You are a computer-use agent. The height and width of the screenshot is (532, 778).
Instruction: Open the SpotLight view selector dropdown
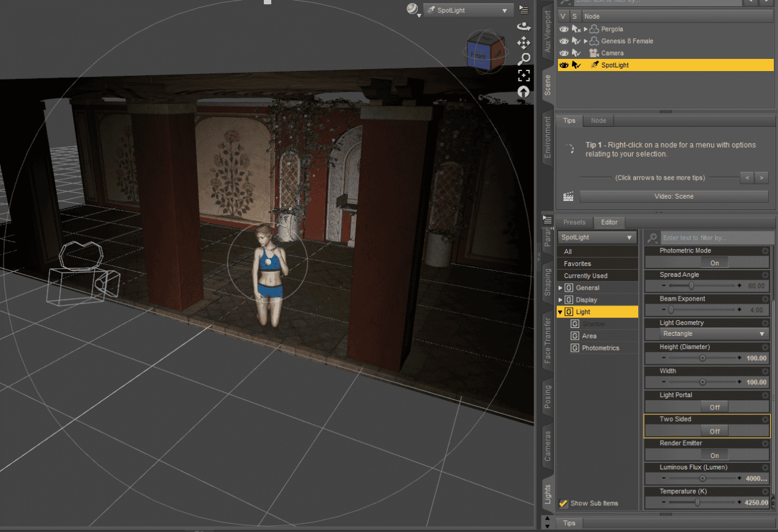click(468, 10)
